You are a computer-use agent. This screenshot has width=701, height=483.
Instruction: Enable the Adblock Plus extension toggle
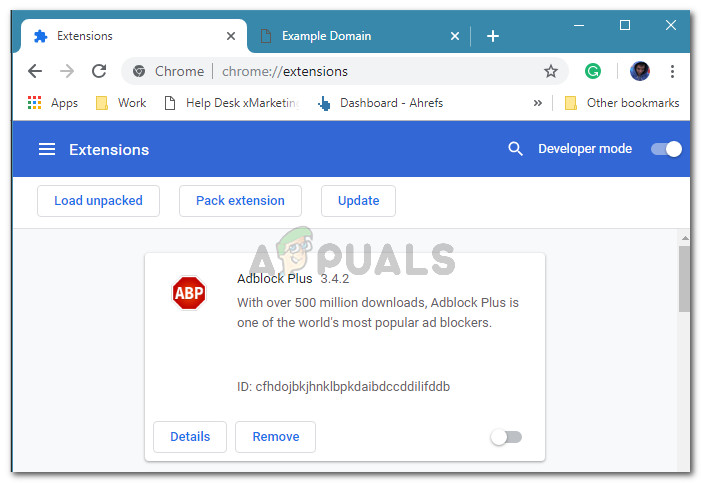pyautogui.click(x=506, y=437)
